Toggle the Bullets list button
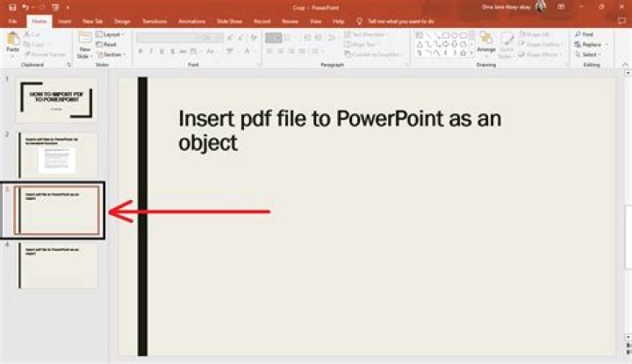The image size is (632, 364). (x=273, y=38)
